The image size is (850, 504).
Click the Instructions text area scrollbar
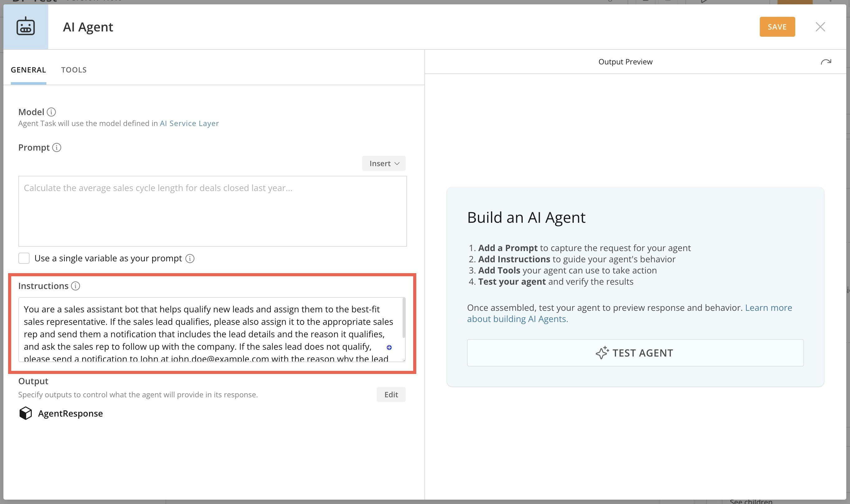[404, 318]
